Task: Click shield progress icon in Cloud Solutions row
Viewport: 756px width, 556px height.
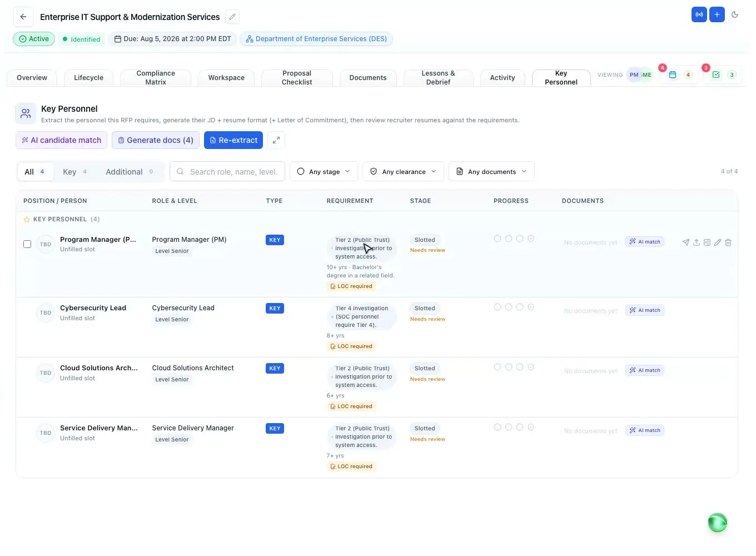Action: click(x=531, y=367)
